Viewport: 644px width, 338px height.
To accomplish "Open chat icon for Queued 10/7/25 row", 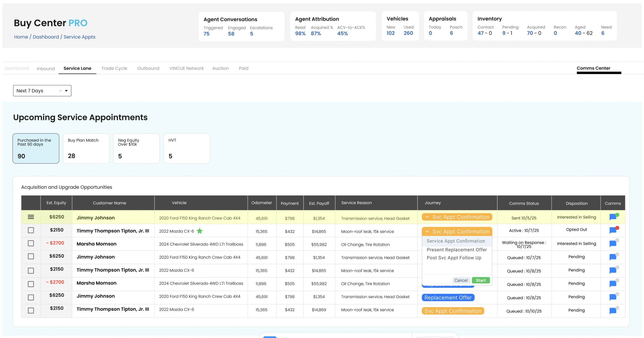I will 613,257.
